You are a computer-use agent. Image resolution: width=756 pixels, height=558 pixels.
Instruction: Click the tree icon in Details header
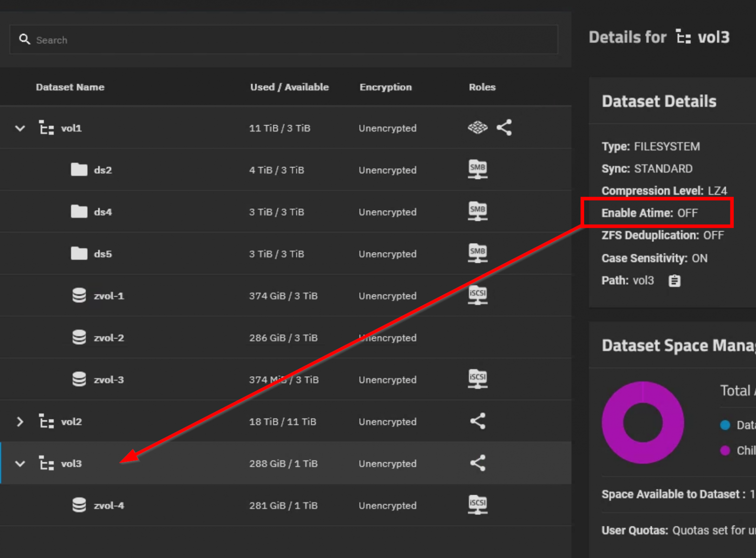[683, 37]
